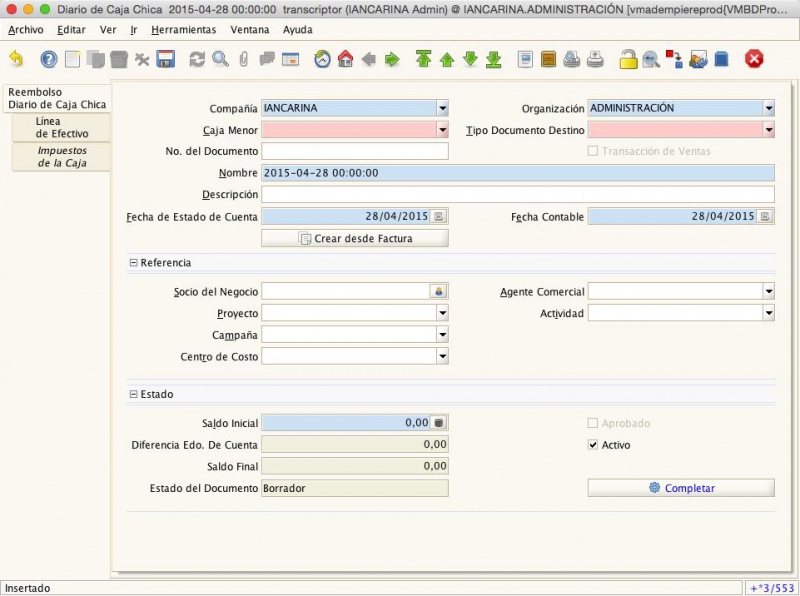Toggle the Activo checkbox

click(593, 444)
